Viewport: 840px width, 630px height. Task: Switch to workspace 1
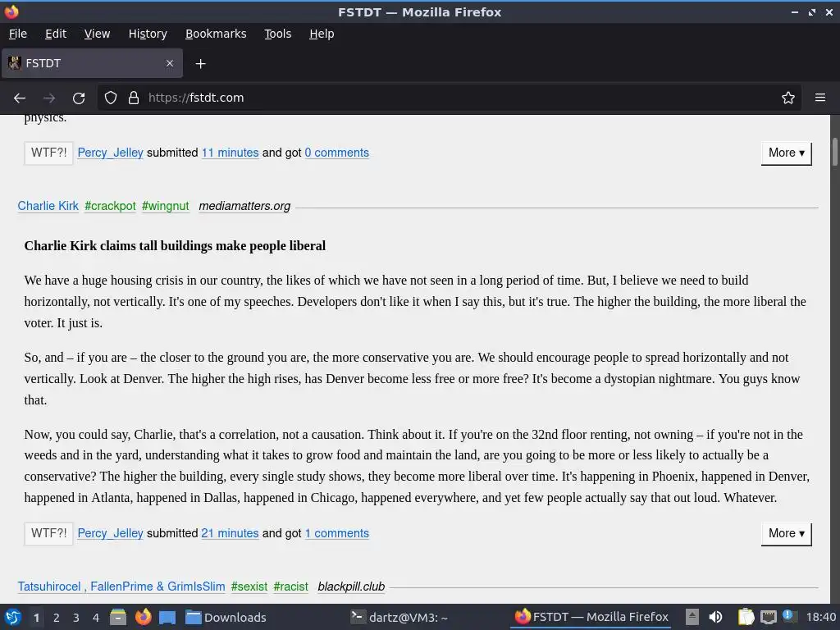click(x=36, y=618)
